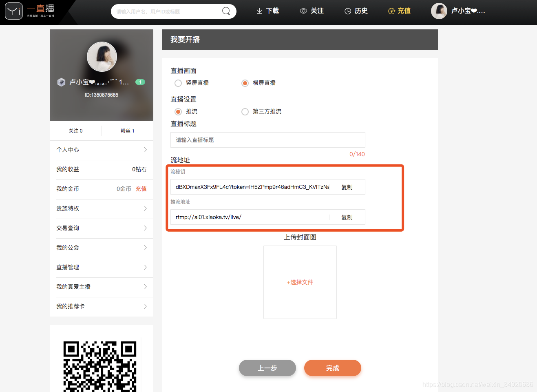
Task: Open the 历史 history menu
Action: tap(356, 11)
